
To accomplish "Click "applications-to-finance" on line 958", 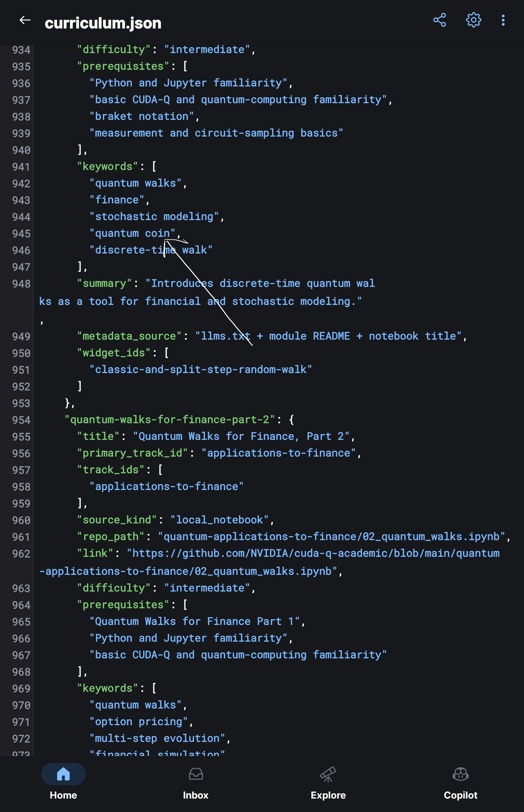I will [166, 486].
